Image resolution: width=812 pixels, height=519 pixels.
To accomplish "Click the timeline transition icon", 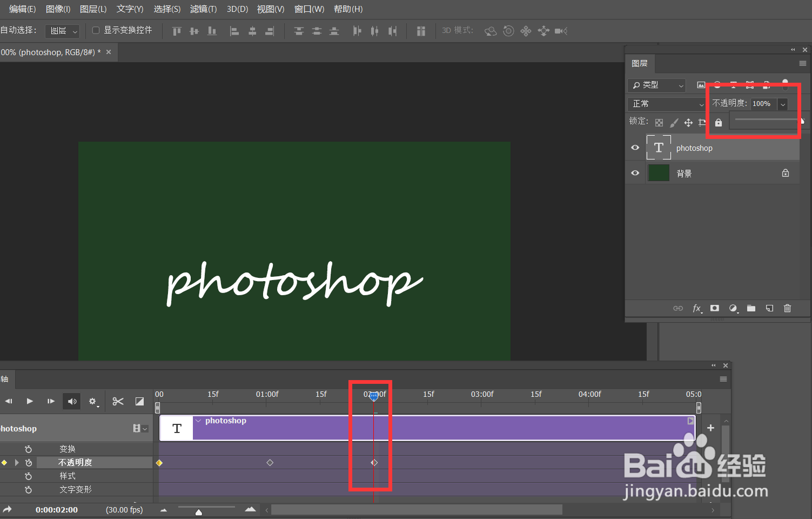I will [139, 401].
